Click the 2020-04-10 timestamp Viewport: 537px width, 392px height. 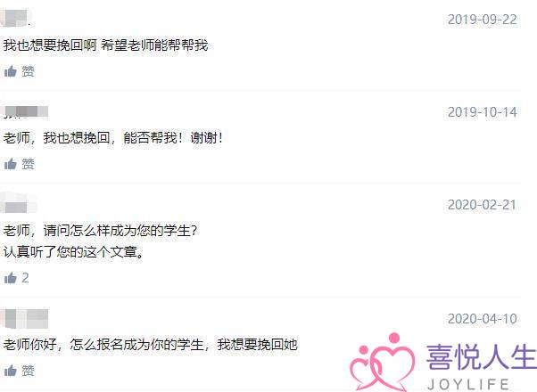tap(483, 319)
